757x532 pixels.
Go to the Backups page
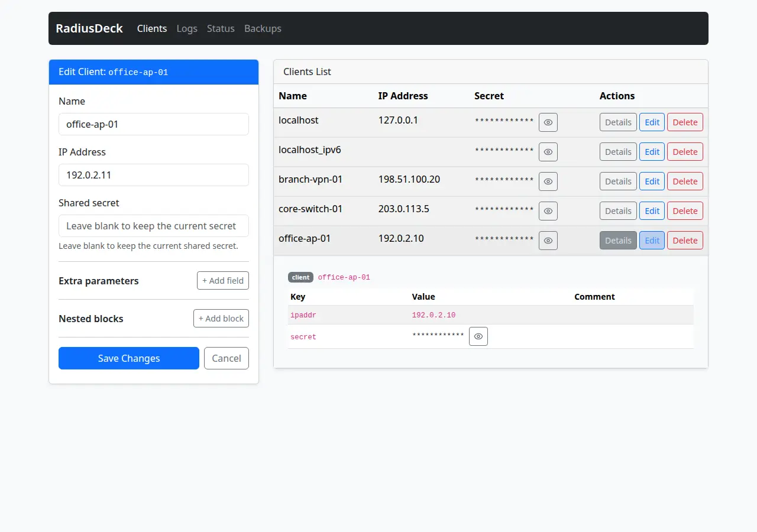click(x=263, y=28)
